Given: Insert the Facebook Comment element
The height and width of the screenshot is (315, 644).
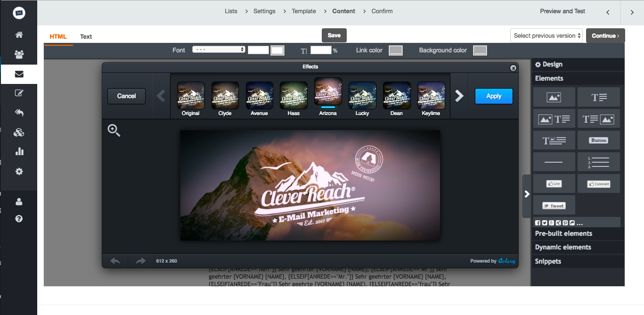Looking at the screenshot, I should coord(599,183).
